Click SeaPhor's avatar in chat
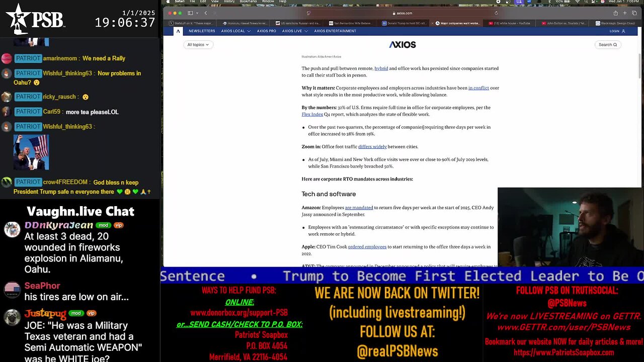This screenshot has height=362, width=644. point(12,290)
